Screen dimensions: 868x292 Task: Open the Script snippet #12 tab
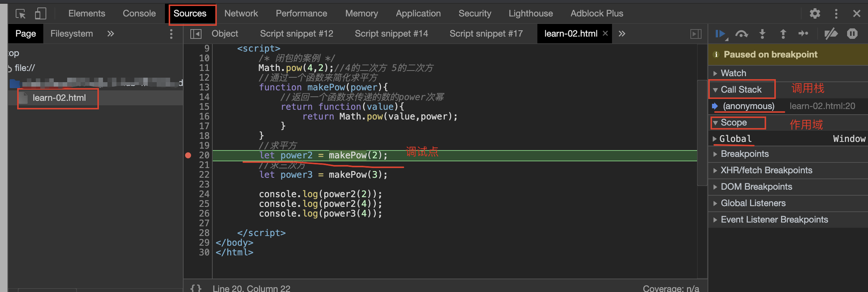point(297,34)
